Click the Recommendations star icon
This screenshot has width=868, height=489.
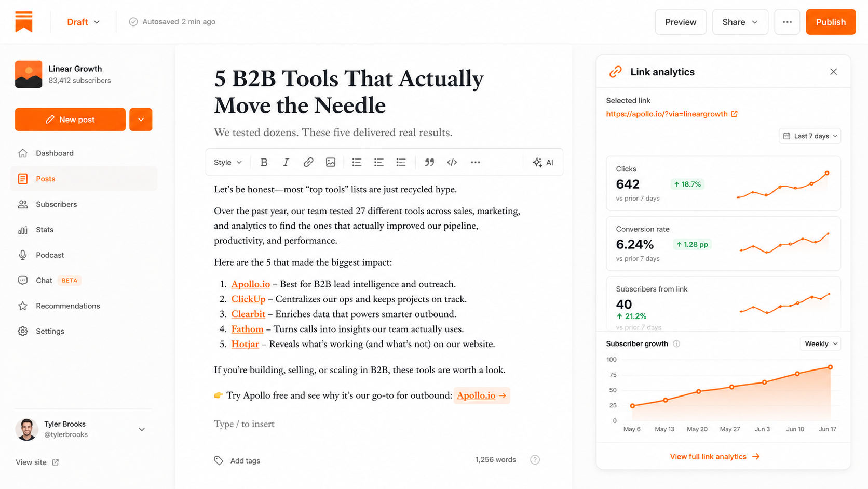coord(23,306)
